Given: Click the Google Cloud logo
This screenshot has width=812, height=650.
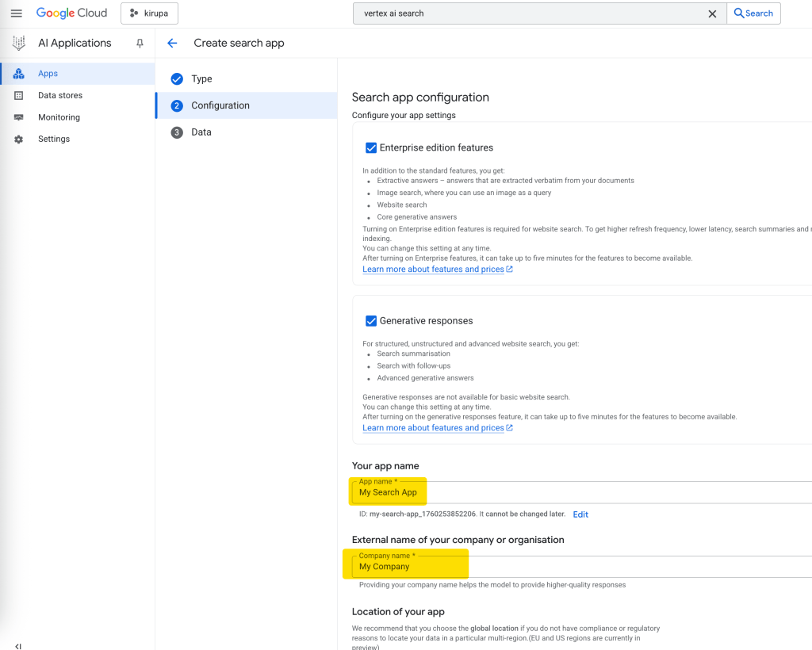Looking at the screenshot, I should pos(71,13).
